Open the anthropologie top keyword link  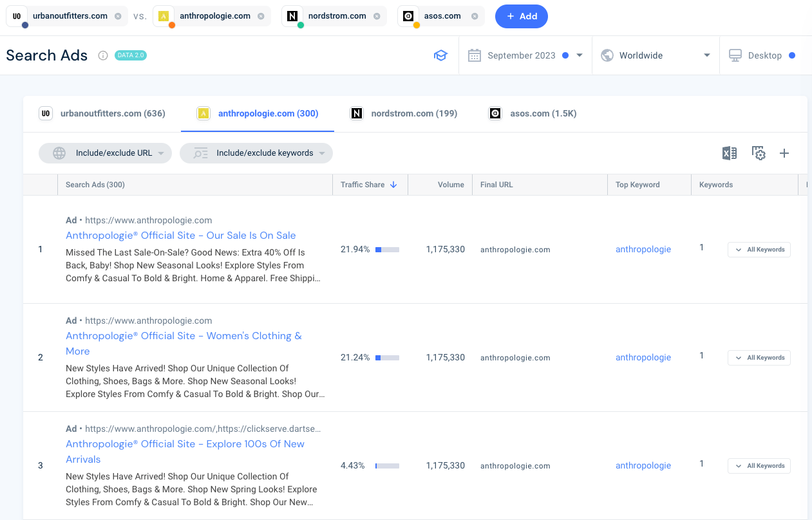pos(643,249)
